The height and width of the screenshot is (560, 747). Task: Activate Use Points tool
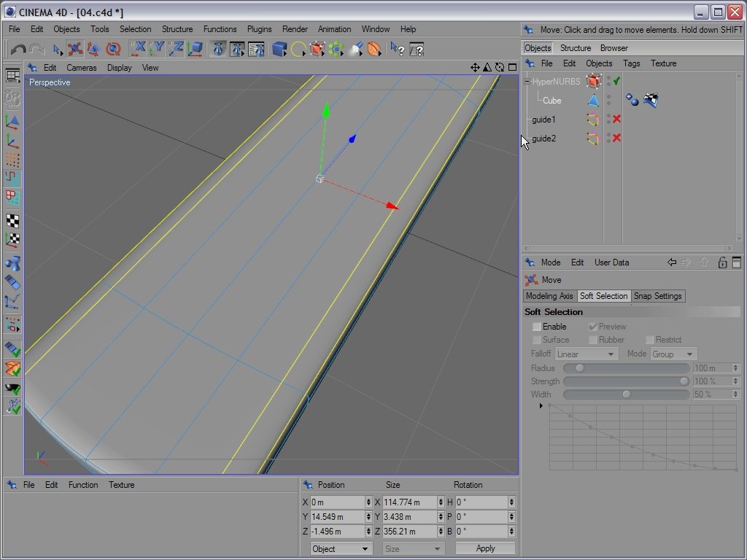click(12, 160)
